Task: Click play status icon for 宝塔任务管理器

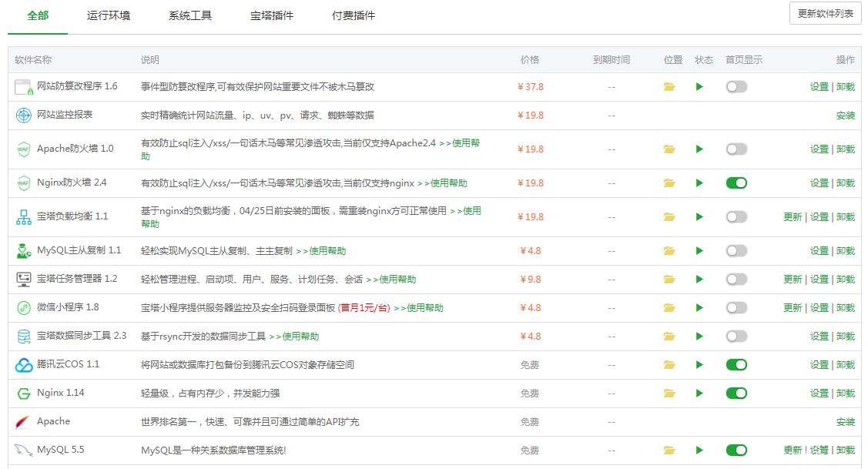Action: (699, 280)
